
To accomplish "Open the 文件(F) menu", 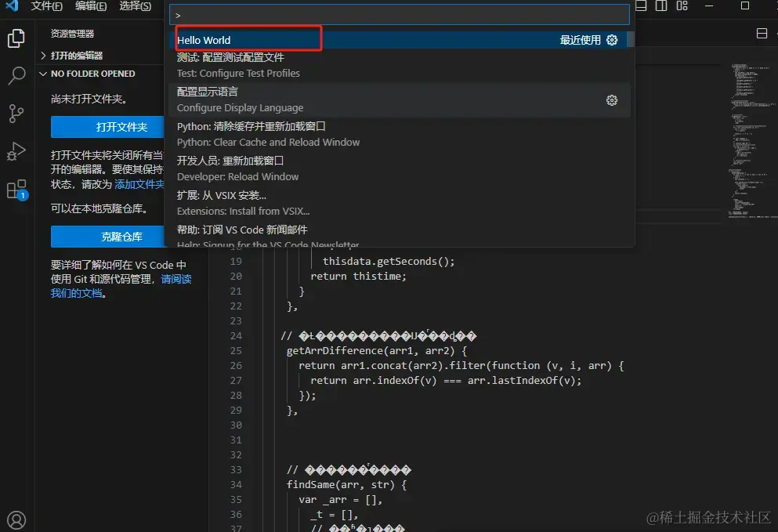I will click(47, 6).
